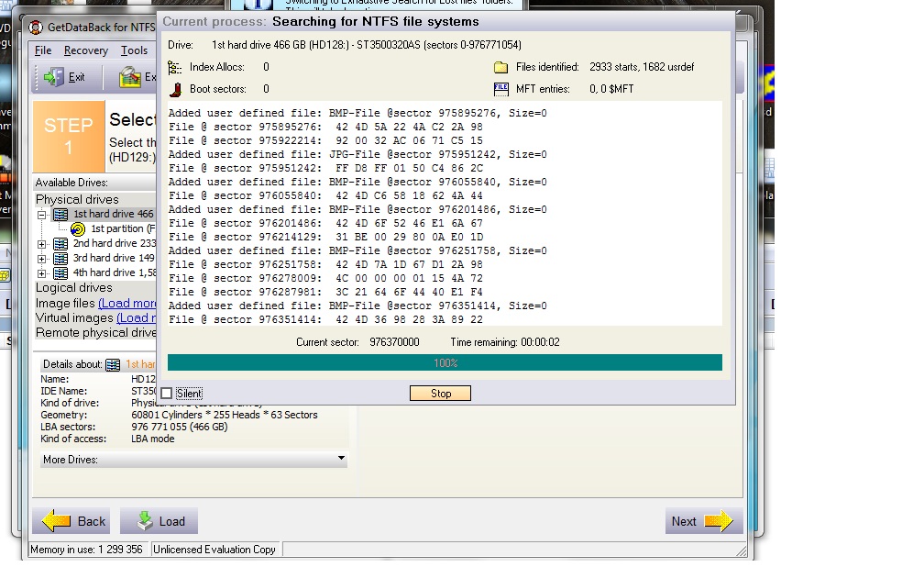Click the Memory in use status bar entry
Screen dimensions: 924x578
point(86,550)
